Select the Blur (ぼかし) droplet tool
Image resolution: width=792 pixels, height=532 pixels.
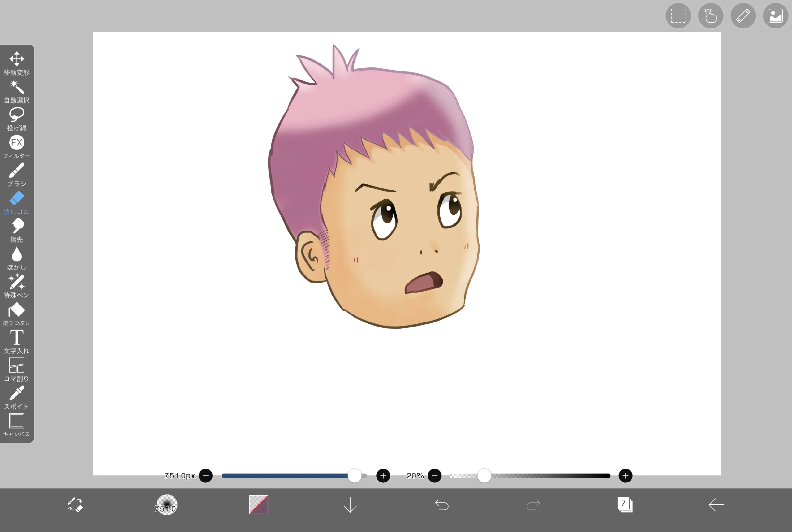tap(16, 258)
